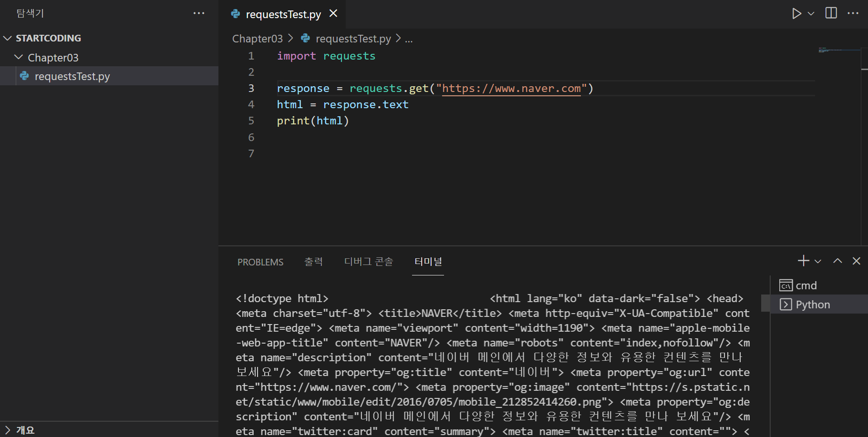Open the chevron after Chapter03 in breadcrumb
The height and width of the screenshot is (437, 868).
pos(290,38)
